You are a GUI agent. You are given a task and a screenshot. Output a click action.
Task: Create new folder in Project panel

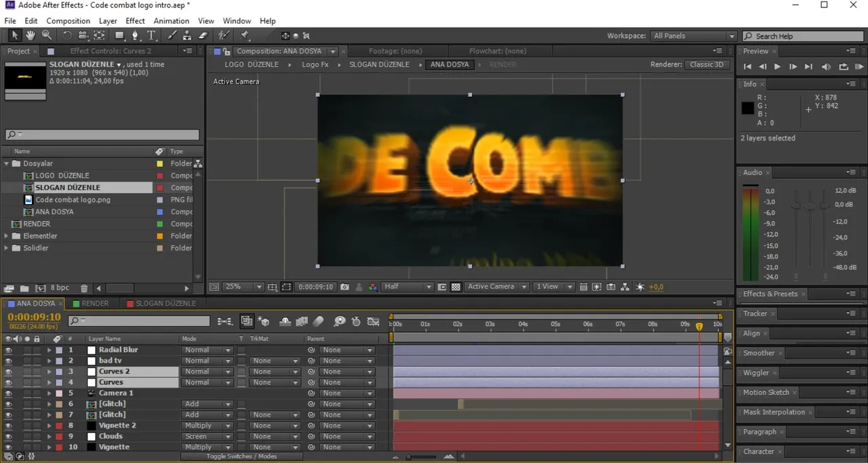[x=24, y=288]
